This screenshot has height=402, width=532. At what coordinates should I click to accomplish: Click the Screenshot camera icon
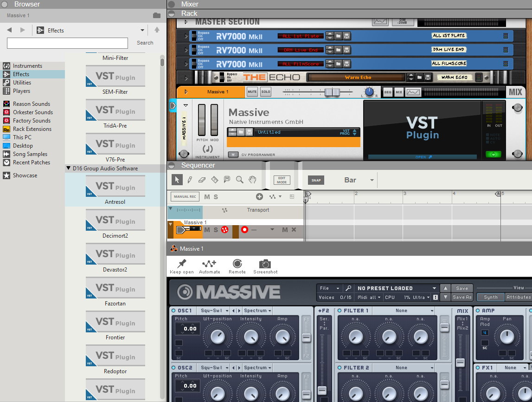pyautogui.click(x=265, y=264)
